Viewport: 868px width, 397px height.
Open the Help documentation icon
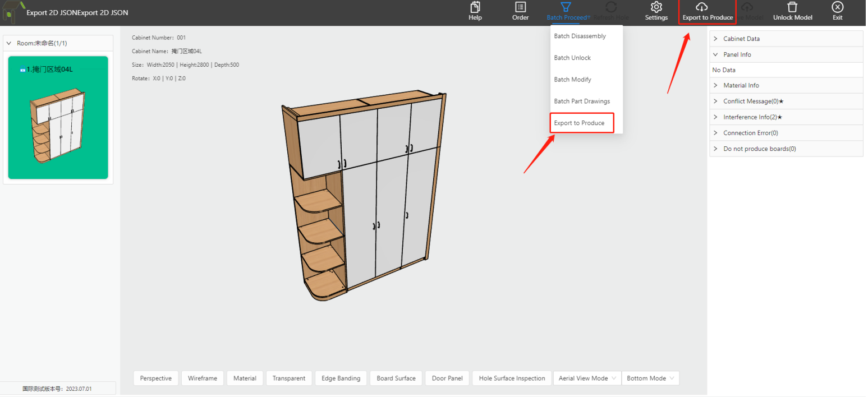pos(475,8)
